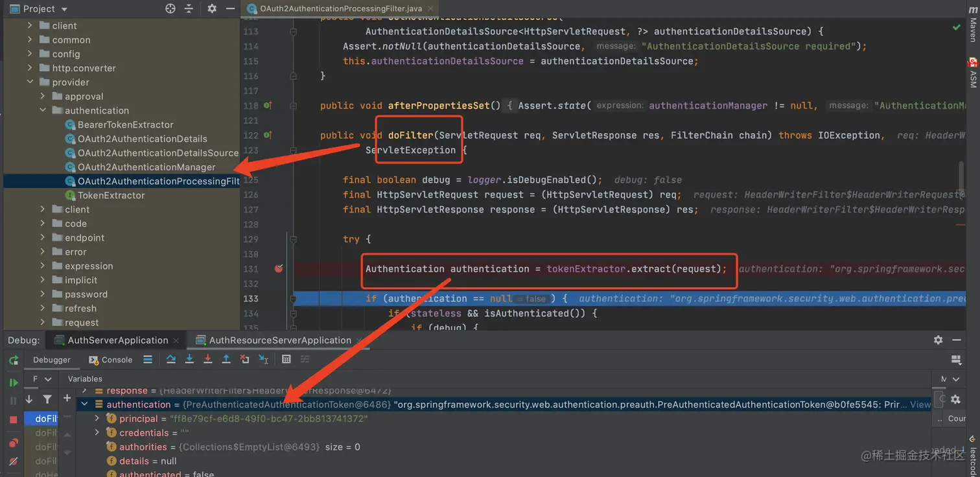The width and height of the screenshot is (980, 477).
Task: Minimize the Debug tool window
Action: point(957,340)
